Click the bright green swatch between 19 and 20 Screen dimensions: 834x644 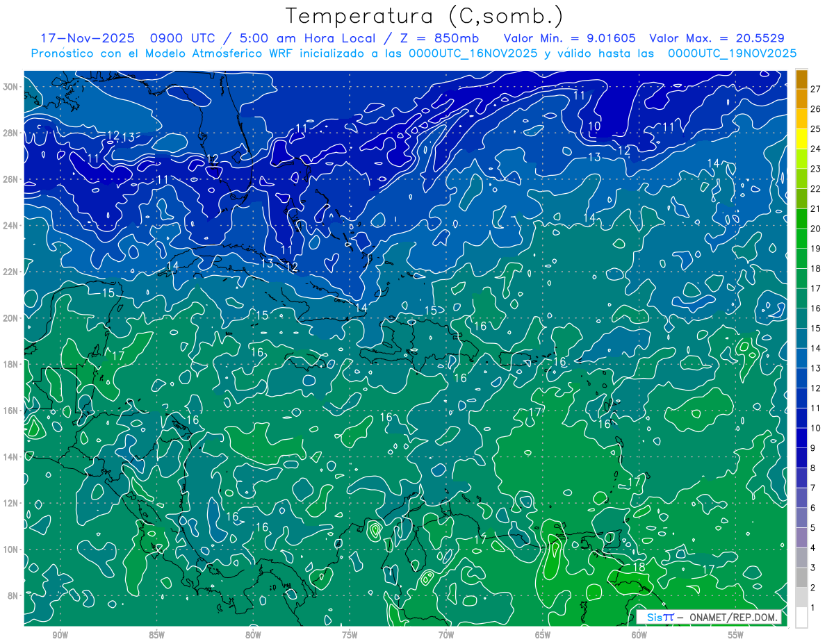click(x=801, y=238)
